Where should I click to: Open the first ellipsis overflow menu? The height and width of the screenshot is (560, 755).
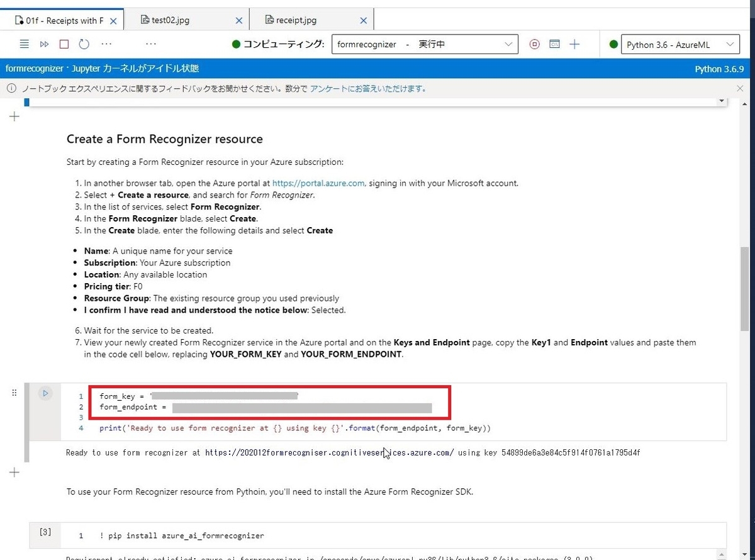(106, 44)
